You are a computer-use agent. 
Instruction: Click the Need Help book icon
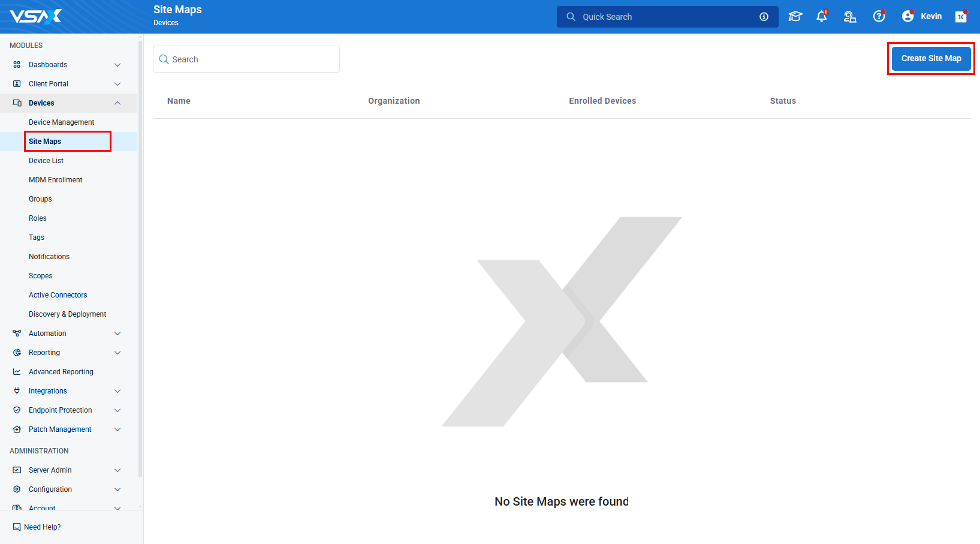click(17, 527)
